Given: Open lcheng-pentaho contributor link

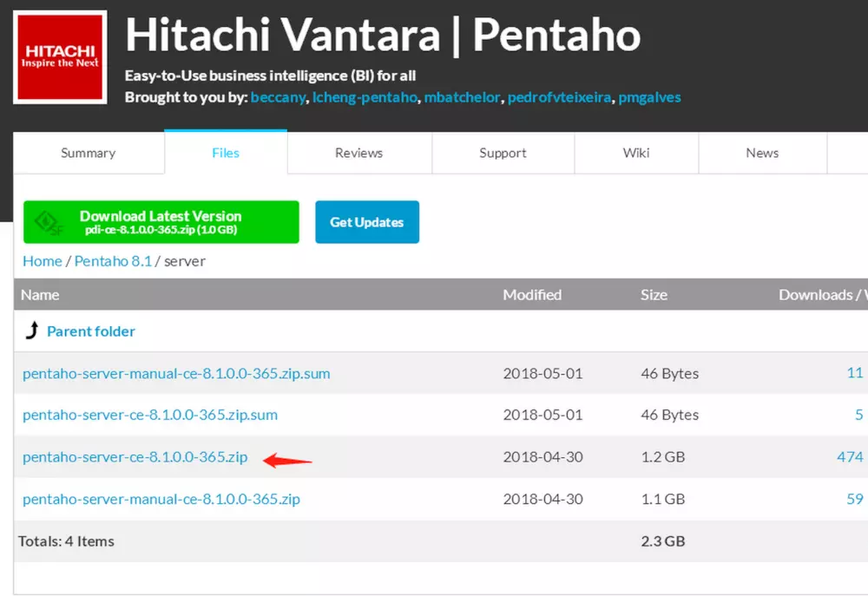Looking at the screenshot, I should pos(365,97).
